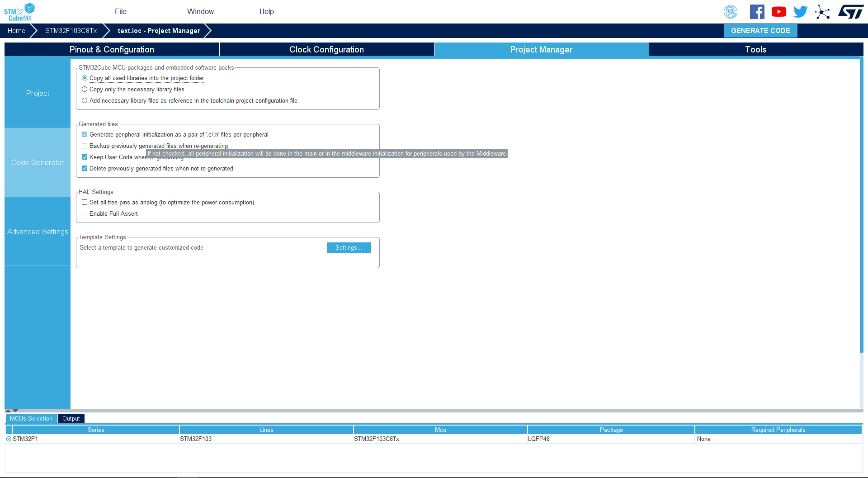Viewport: 868px width, 478px height.
Task: Select the STM32F1 series cell
Action: (x=95, y=439)
